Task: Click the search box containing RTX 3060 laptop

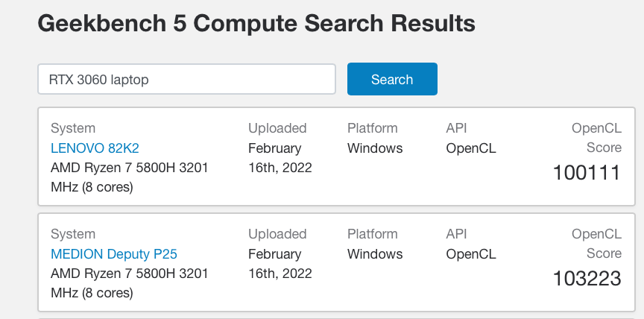Action: pos(186,80)
